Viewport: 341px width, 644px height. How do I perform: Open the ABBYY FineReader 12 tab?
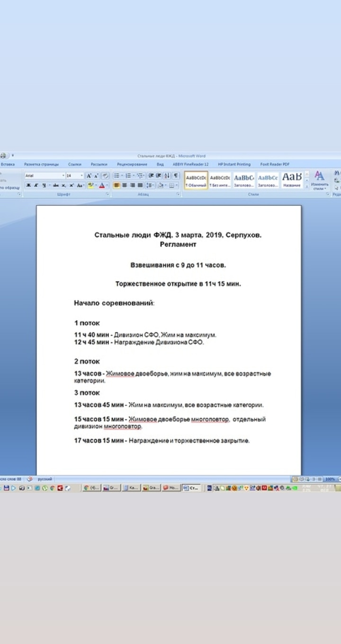point(190,164)
